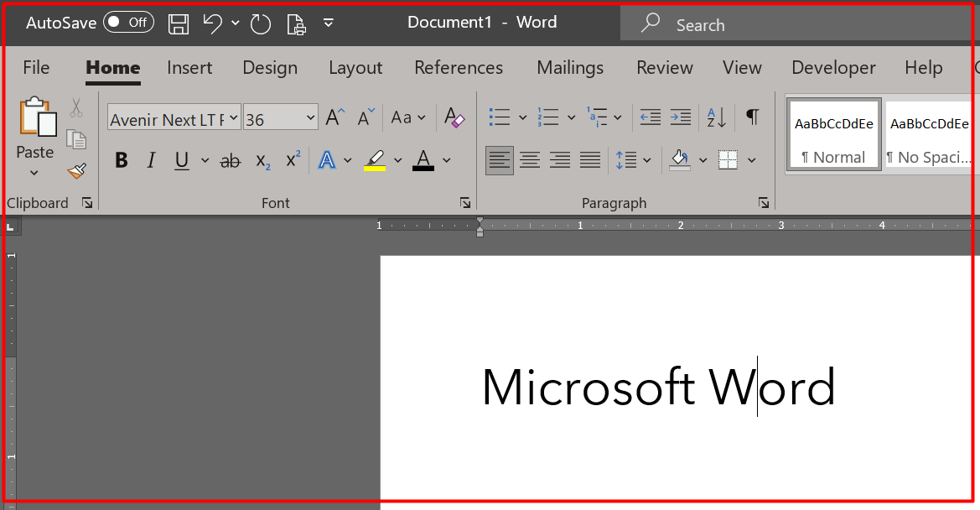Screen dimensions: 980x510
Task: Click the Sort A-Z icon
Action: [716, 117]
